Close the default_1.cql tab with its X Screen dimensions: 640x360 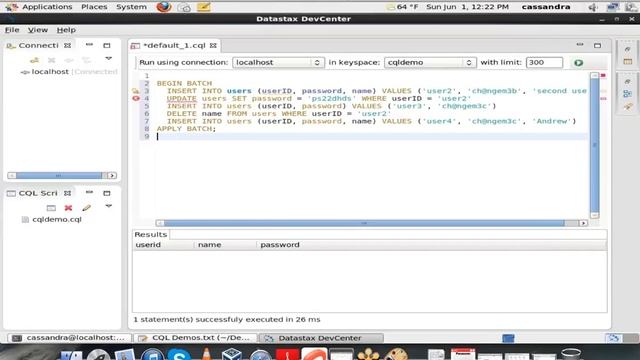[x=213, y=45]
